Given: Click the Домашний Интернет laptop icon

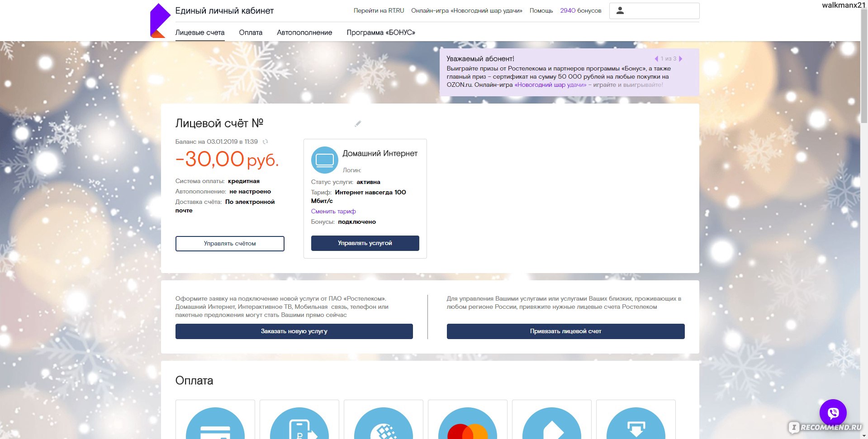Looking at the screenshot, I should pyautogui.click(x=325, y=160).
